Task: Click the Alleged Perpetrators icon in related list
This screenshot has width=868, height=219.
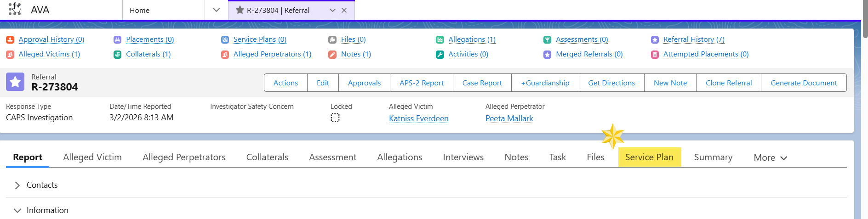Action: 225,55
